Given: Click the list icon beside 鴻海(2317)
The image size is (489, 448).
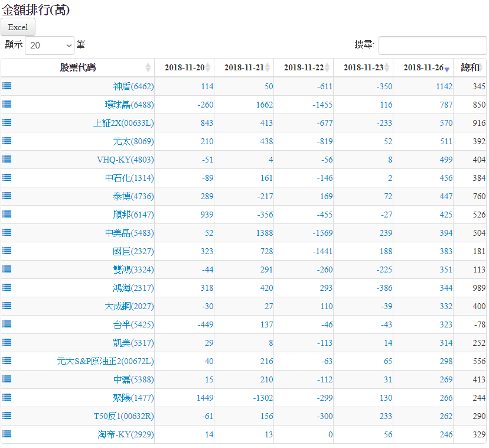Looking at the screenshot, I should pyautogui.click(x=6, y=287).
